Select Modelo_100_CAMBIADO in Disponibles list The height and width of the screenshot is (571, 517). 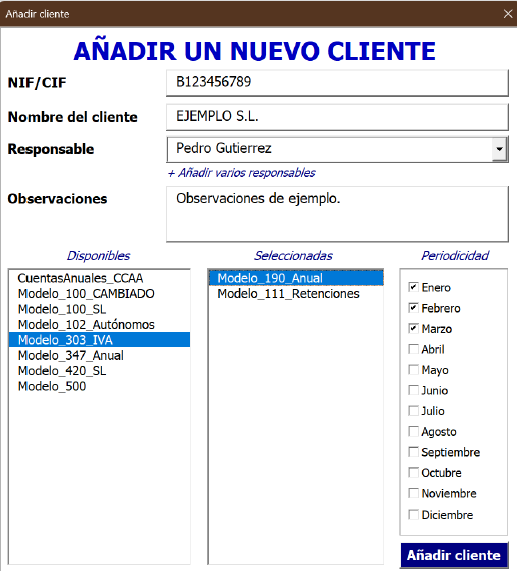pyautogui.click(x=99, y=294)
